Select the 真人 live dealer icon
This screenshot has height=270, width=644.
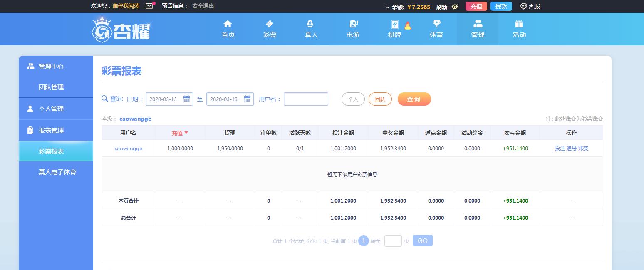310,24
